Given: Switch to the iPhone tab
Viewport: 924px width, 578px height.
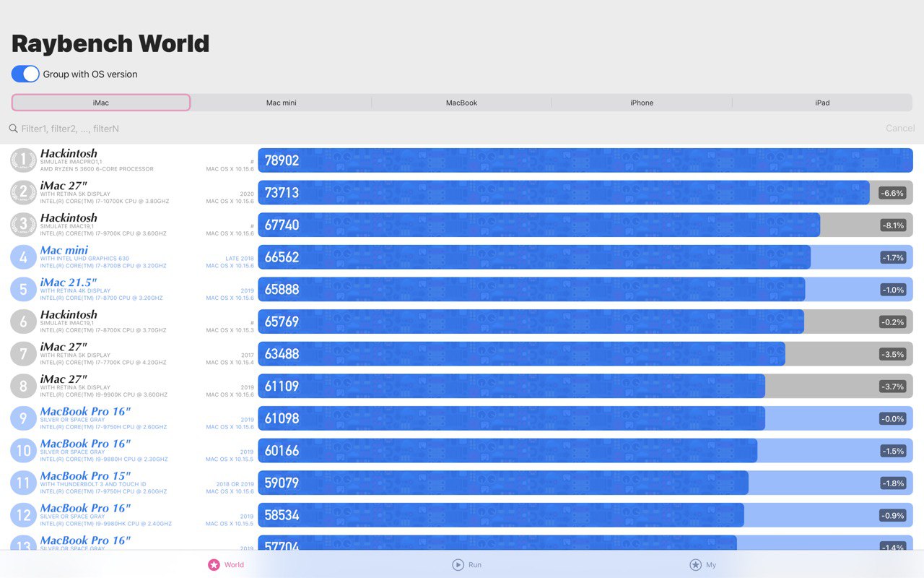Looking at the screenshot, I should (642, 103).
